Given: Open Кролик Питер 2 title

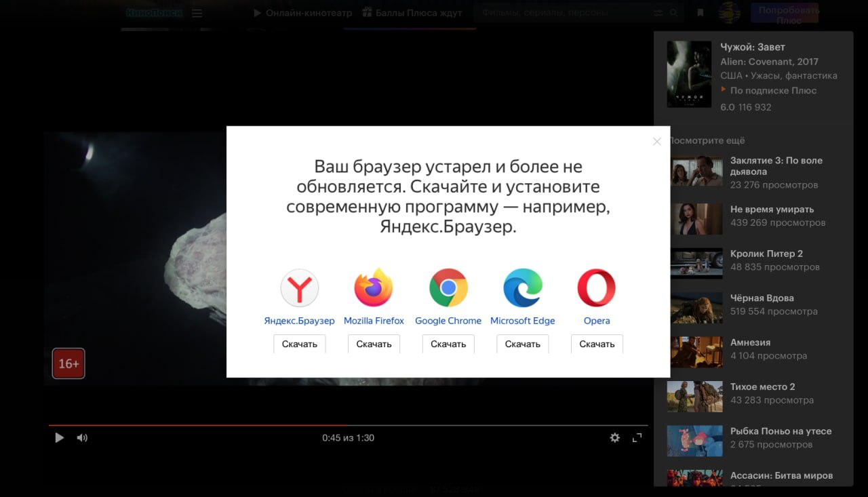Looking at the screenshot, I should tap(767, 254).
